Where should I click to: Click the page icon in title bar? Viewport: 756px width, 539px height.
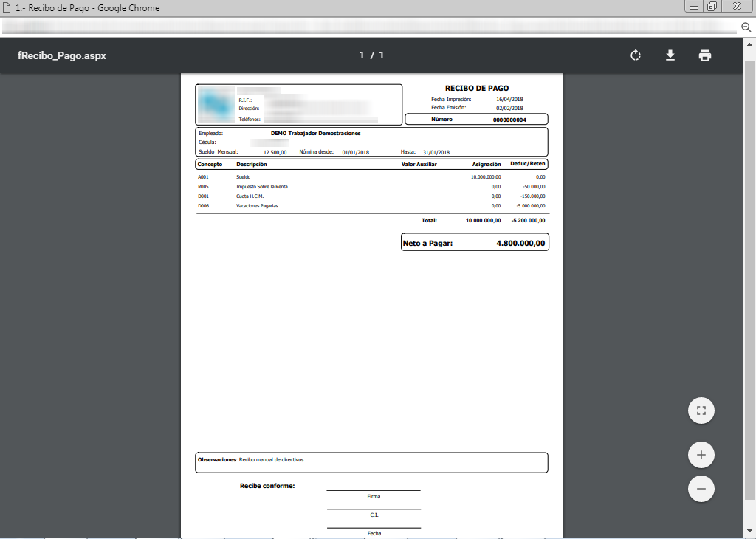[7, 7]
